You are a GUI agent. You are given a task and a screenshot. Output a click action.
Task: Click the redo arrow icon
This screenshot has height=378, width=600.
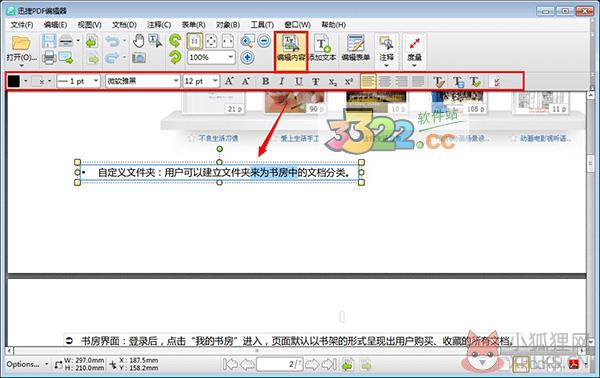tap(112, 58)
